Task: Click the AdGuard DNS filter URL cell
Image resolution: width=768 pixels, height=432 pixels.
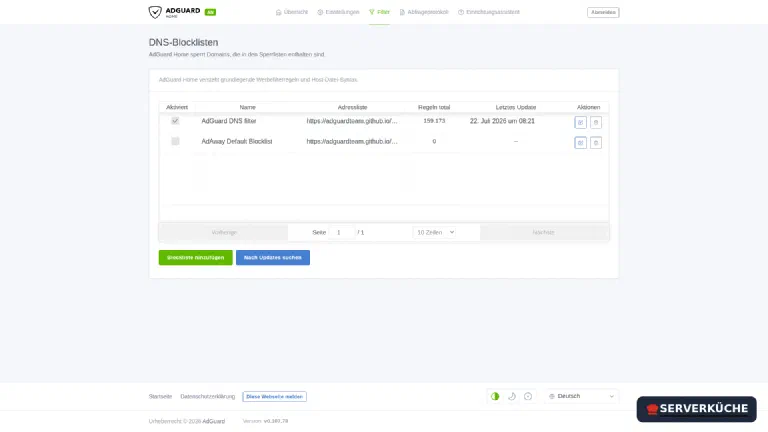Action: click(x=352, y=120)
